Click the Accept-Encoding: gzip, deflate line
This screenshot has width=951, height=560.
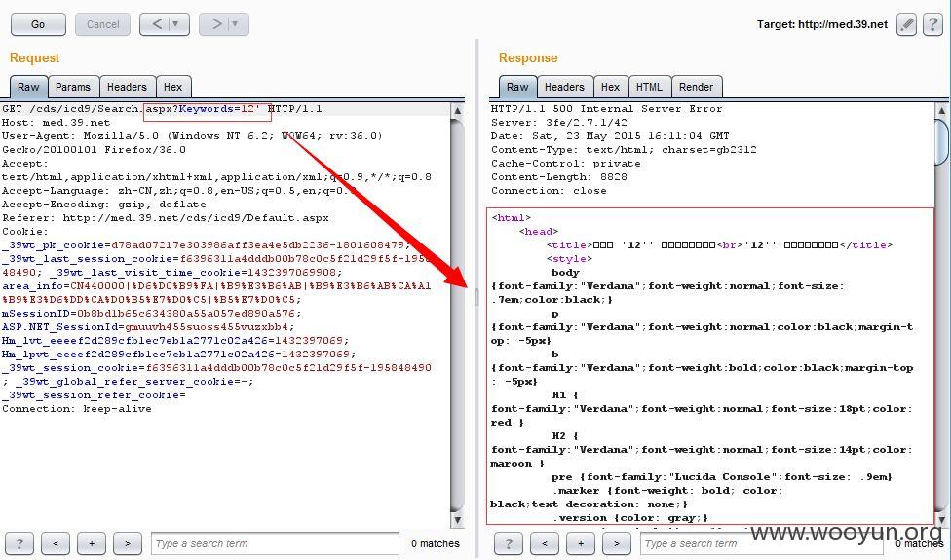(x=103, y=205)
